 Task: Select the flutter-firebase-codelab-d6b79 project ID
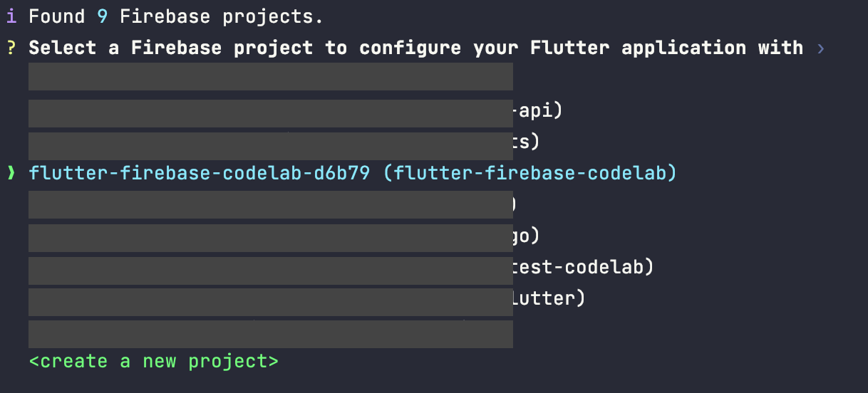(x=199, y=173)
